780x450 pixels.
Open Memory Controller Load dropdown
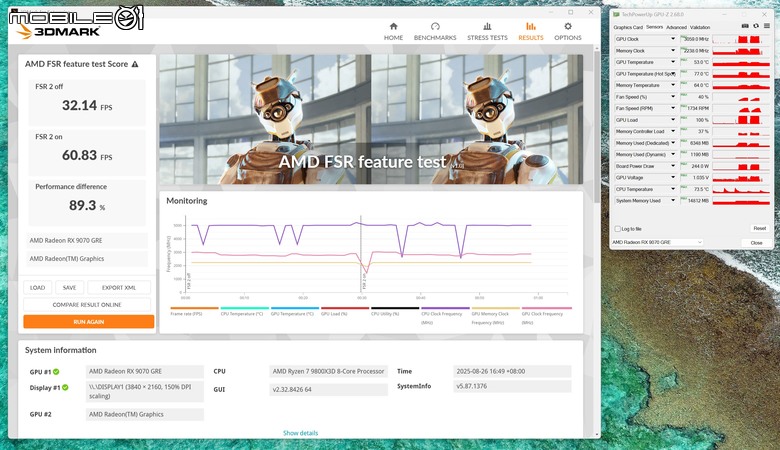673,131
